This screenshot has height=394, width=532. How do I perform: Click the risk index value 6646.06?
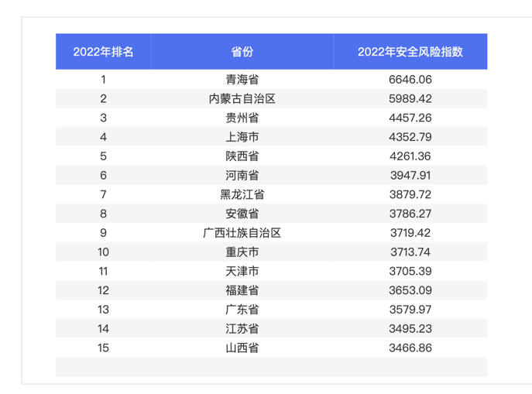410,79
